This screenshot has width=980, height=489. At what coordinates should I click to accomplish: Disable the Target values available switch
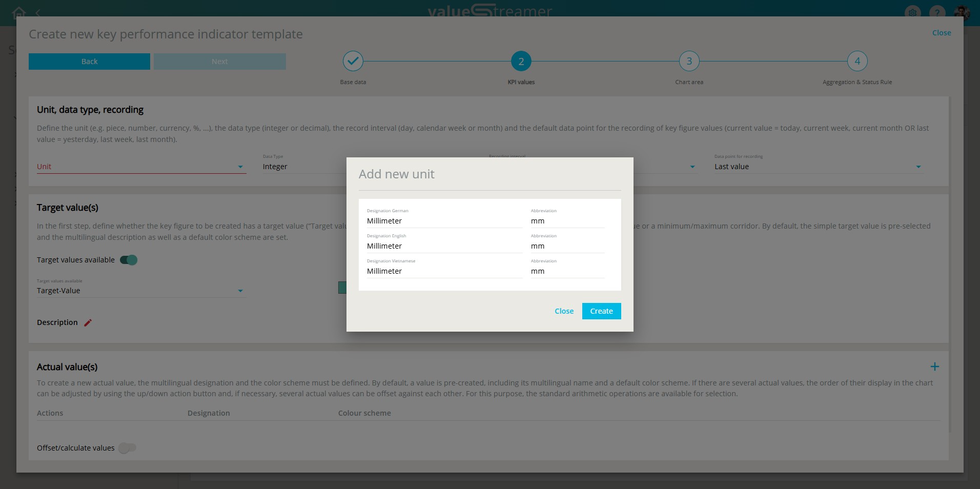click(x=129, y=260)
